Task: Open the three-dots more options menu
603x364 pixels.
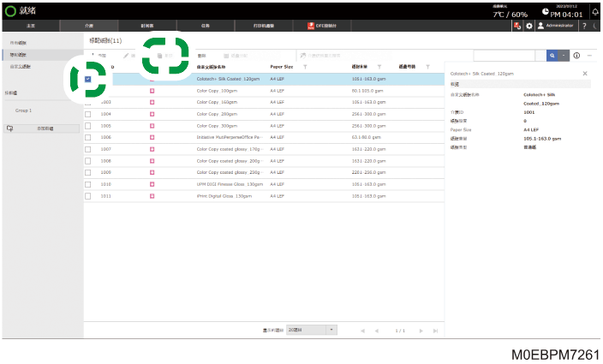Action: click(589, 56)
